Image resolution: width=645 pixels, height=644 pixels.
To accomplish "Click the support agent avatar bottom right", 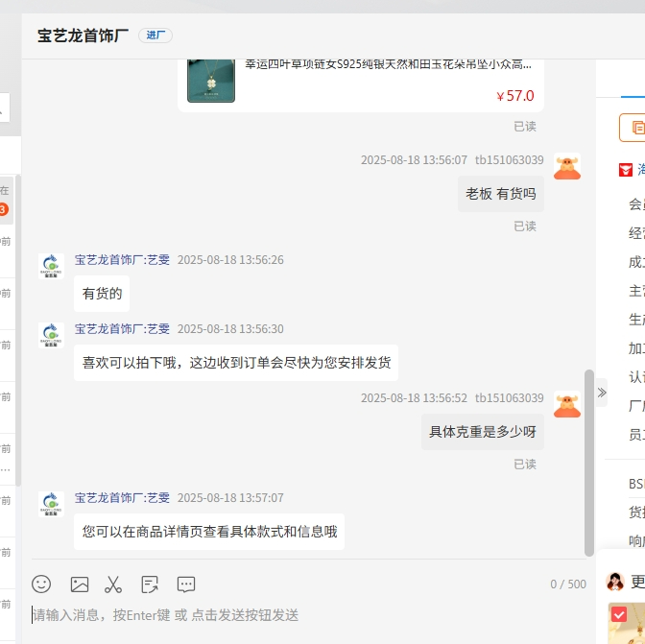I will point(616,581).
